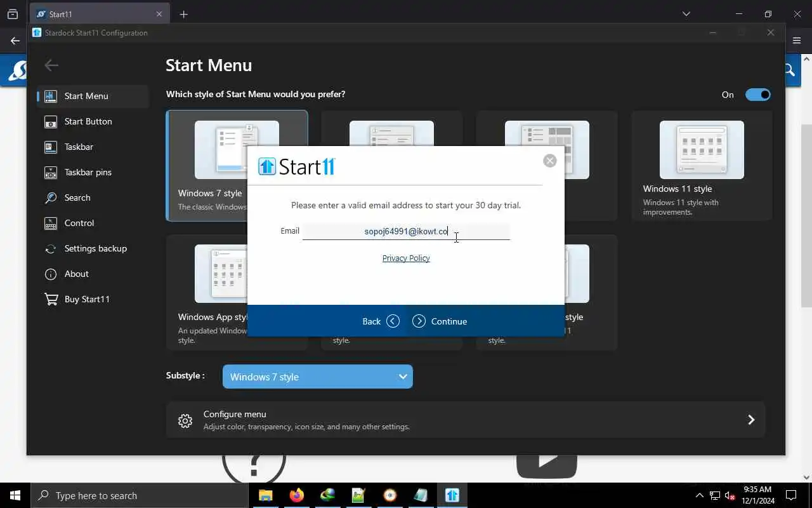Click the Taskbar sidebar icon
Image resolution: width=812 pixels, height=508 pixels.
click(x=51, y=147)
